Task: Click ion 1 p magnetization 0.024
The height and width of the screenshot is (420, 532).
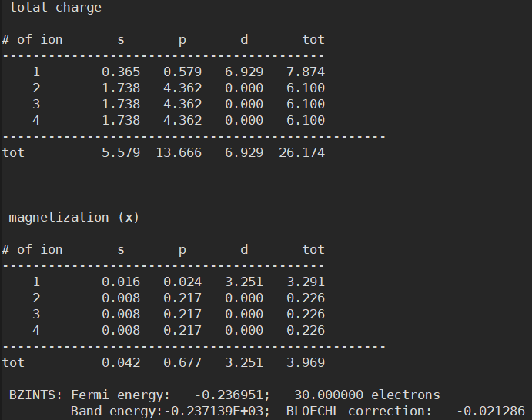Action: pyautogui.click(x=182, y=282)
